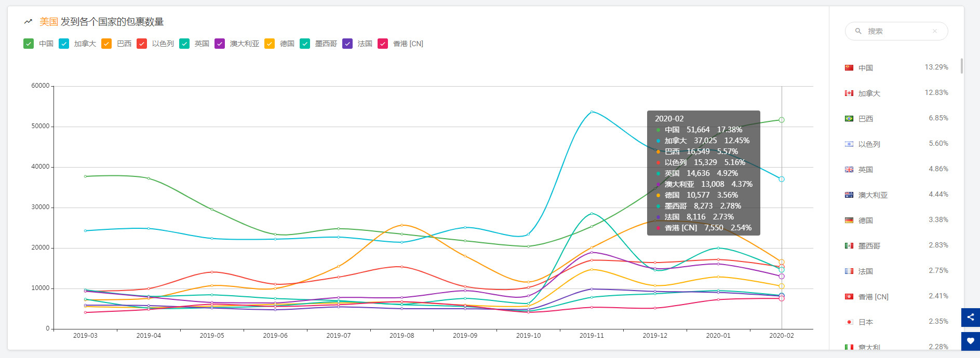980x358 pixels.
Task: Select 墨西哥 in the country list
Action: coord(869,246)
